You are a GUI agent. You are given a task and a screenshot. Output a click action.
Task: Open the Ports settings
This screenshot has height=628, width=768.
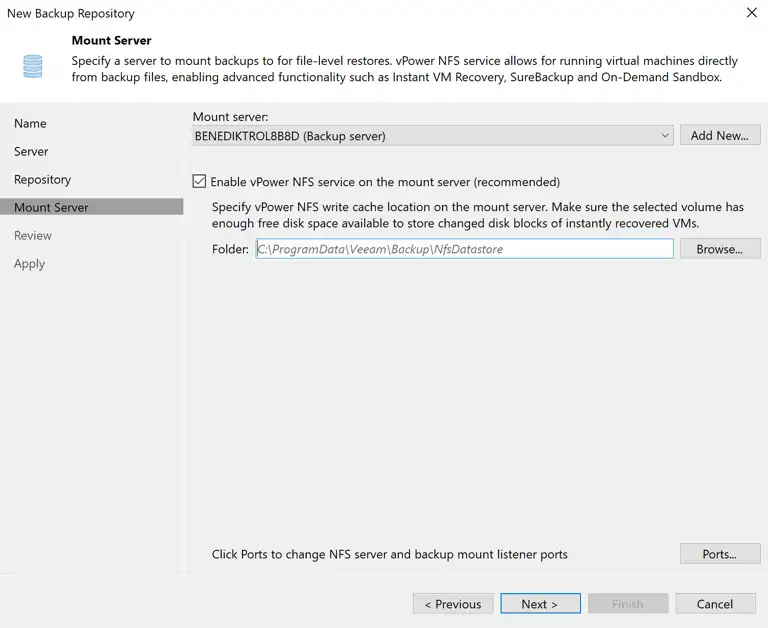click(x=720, y=554)
